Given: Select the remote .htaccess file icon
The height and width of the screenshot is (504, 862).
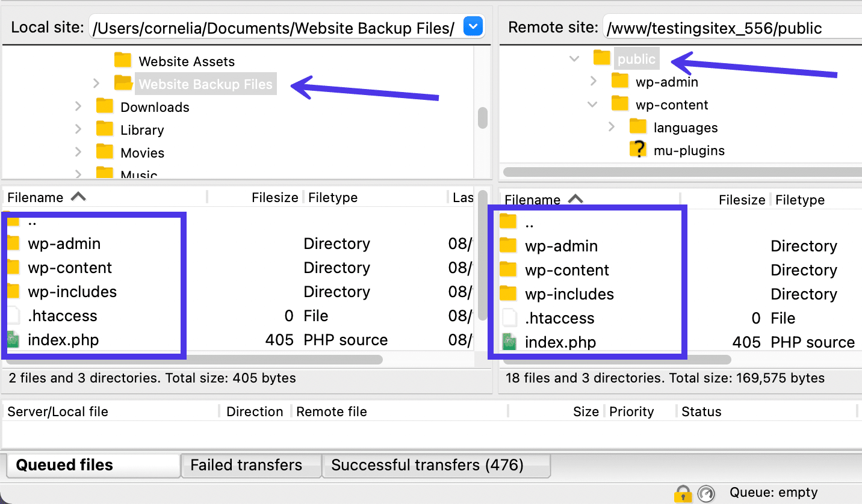Looking at the screenshot, I should pyautogui.click(x=509, y=318).
